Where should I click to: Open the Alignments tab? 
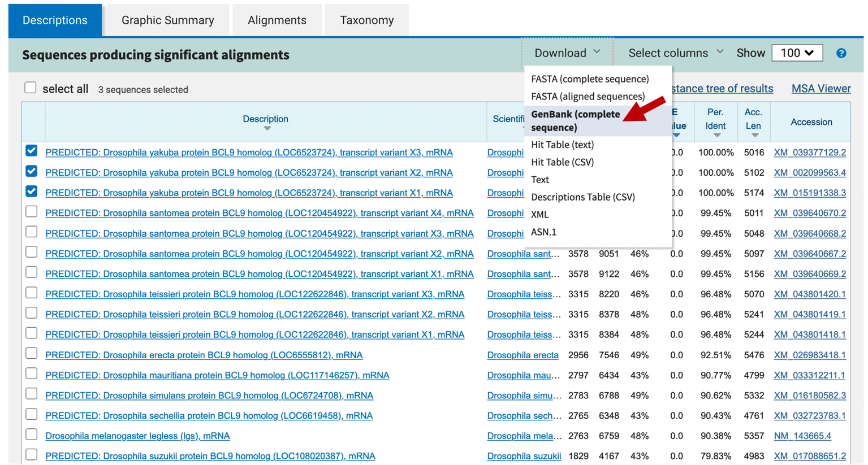(277, 20)
